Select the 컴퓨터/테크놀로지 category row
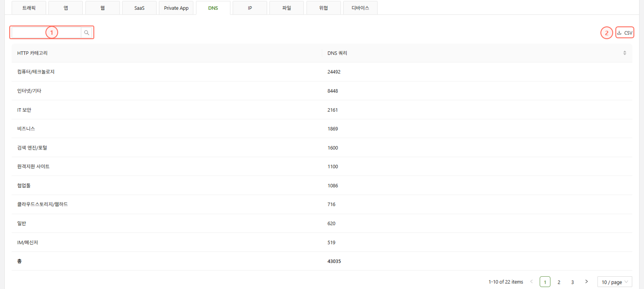The image size is (644, 289). [36, 72]
